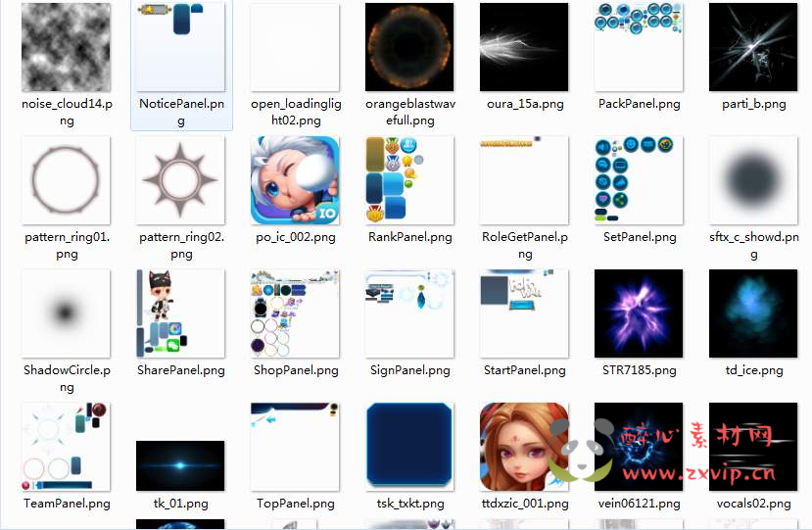
Task: Open the parti_b.png sparkle image
Action: click(x=753, y=47)
